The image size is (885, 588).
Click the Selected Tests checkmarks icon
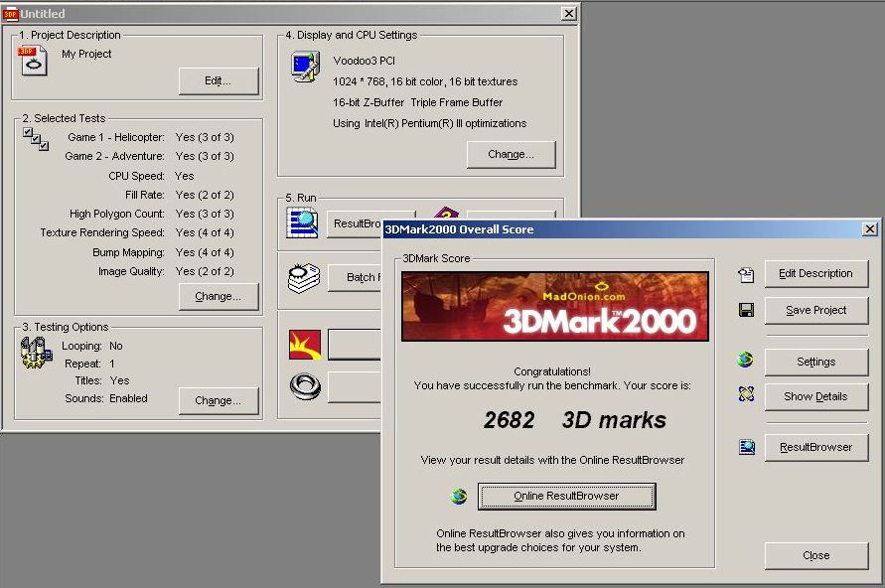[36, 139]
